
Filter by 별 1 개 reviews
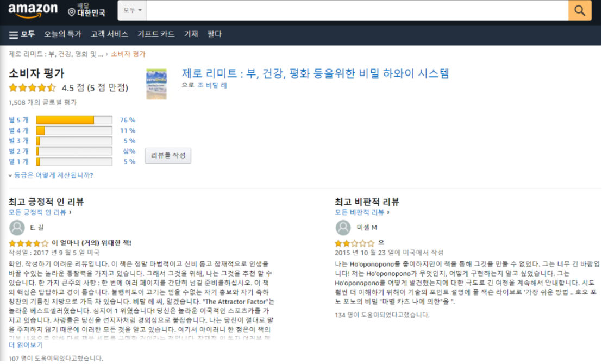pyautogui.click(x=19, y=162)
